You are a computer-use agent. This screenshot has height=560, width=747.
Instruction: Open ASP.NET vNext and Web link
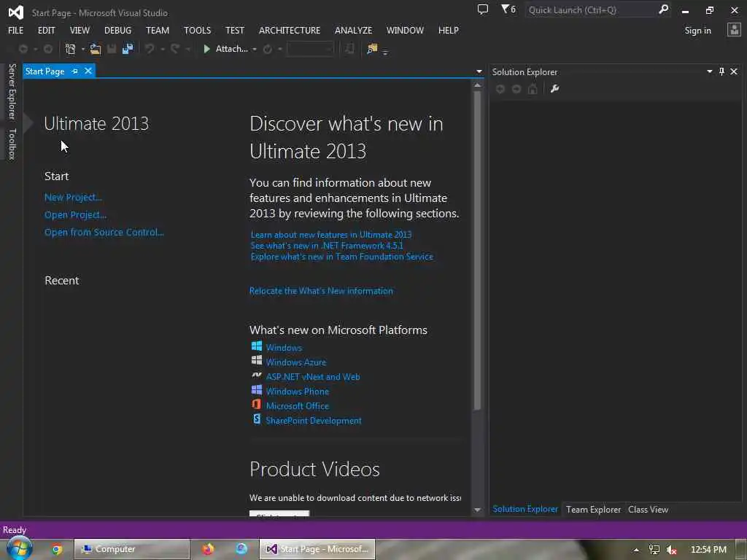pyautogui.click(x=313, y=377)
